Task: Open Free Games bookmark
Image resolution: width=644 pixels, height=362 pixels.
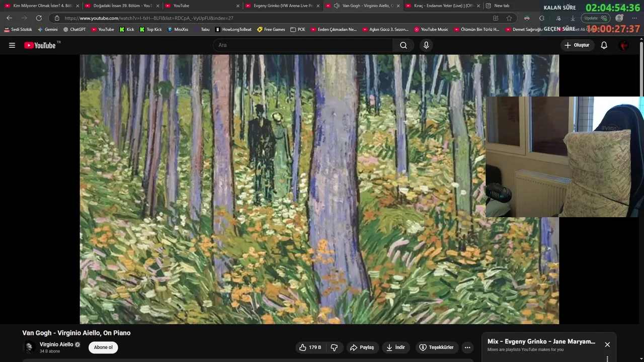Action: (271, 30)
